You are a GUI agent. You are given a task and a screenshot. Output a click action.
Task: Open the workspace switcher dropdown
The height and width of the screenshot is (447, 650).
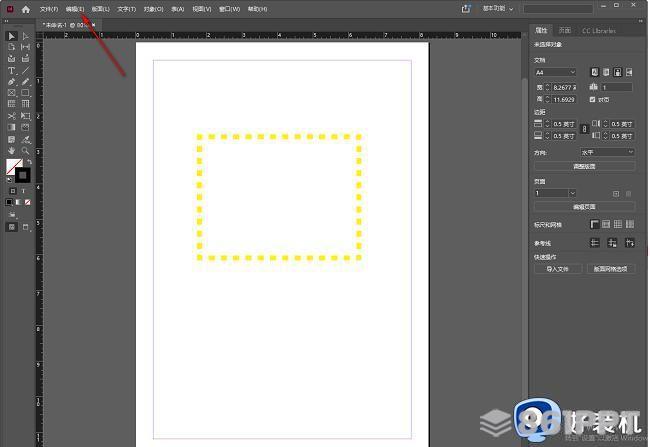click(x=498, y=9)
